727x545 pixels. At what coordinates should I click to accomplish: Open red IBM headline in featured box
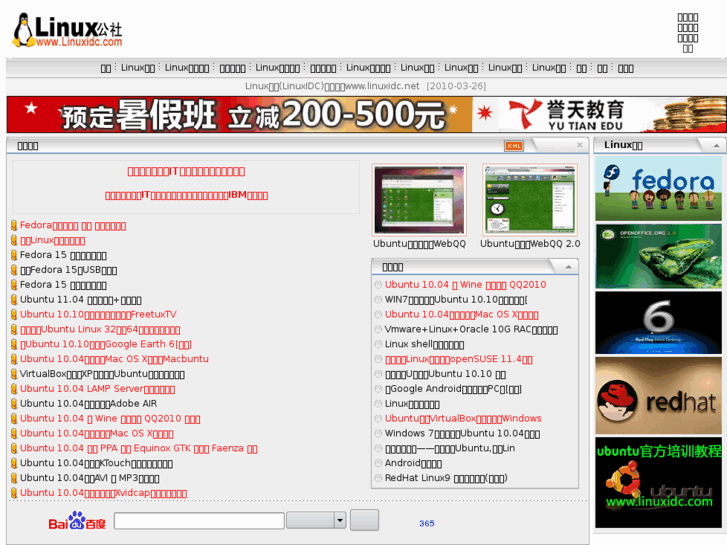tap(186, 195)
